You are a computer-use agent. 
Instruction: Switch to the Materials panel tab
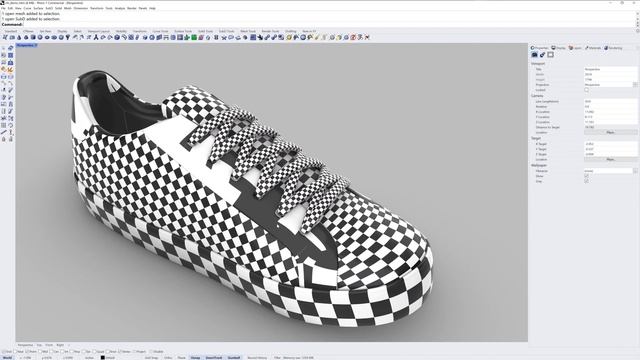(593, 48)
